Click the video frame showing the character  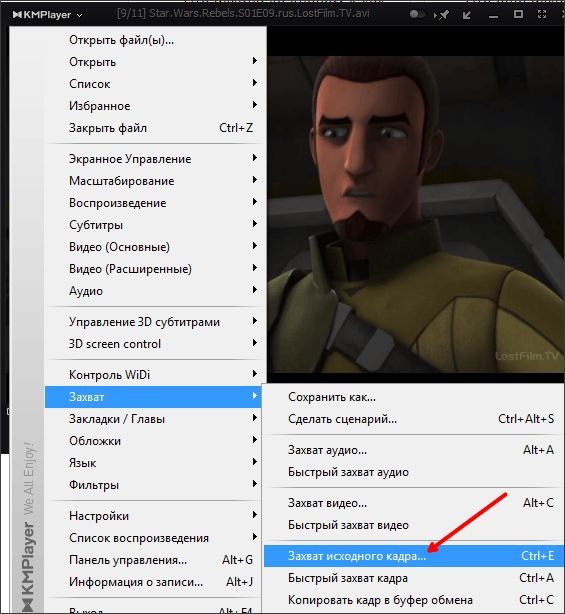[415, 213]
